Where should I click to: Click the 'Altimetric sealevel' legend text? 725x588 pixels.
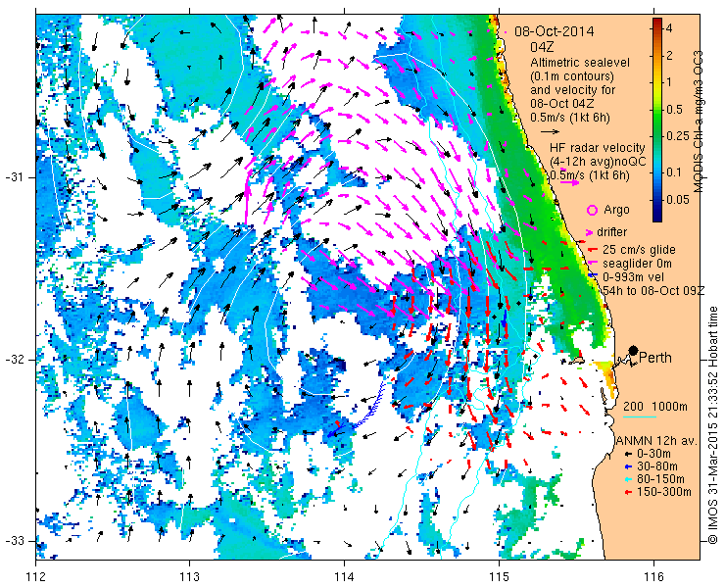click(x=580, y=62)
